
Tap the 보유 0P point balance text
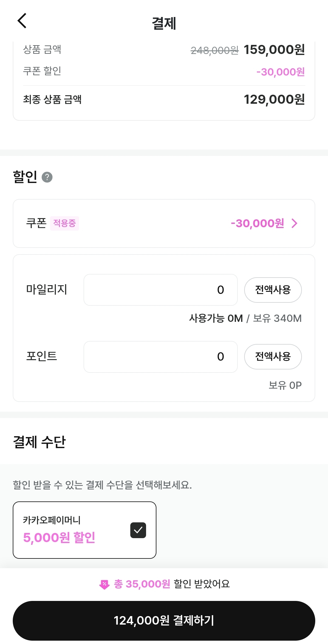coord(285,385)
